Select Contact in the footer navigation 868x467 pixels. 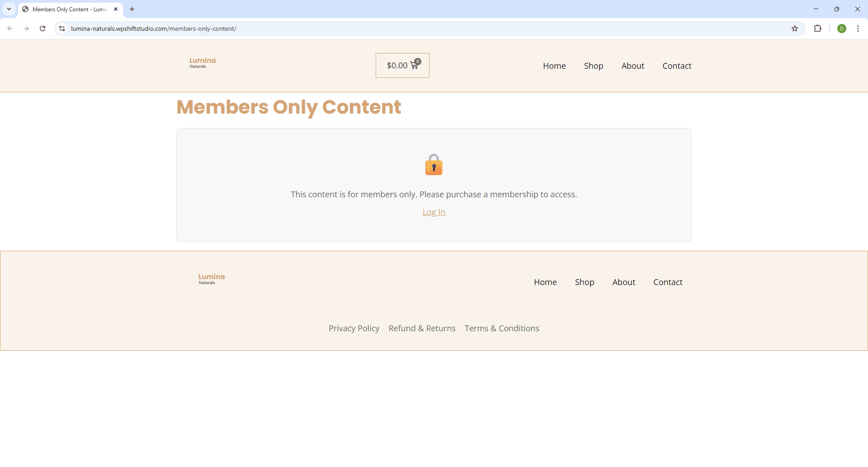667,282
